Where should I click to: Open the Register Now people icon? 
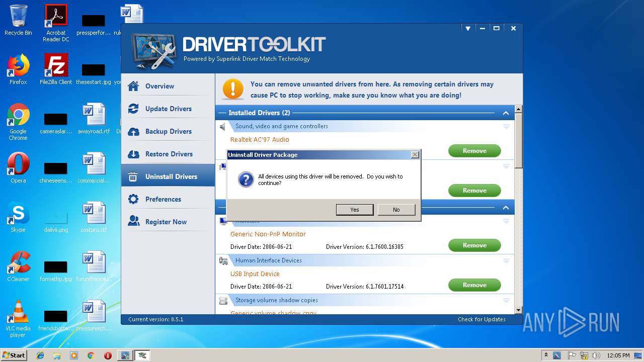tap(133, 222)
